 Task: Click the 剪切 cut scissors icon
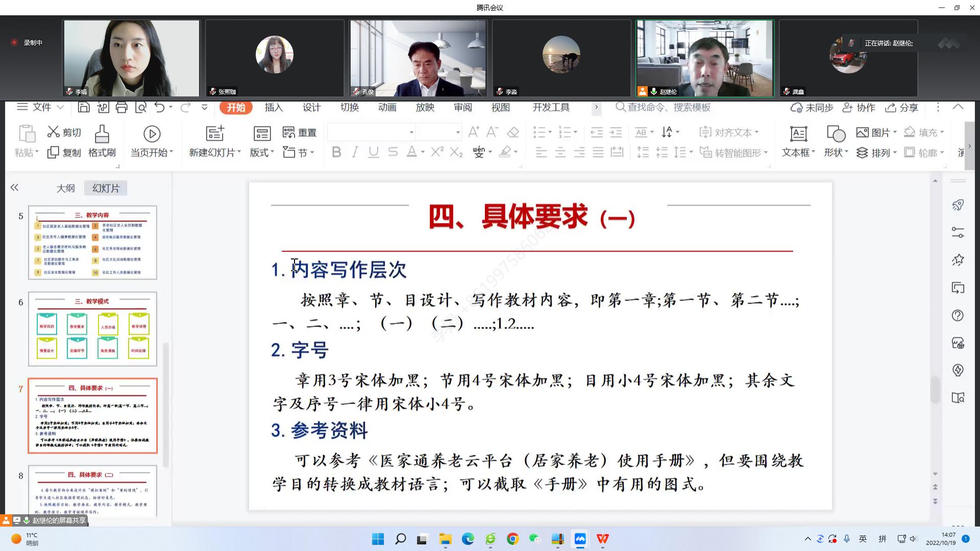(54, 132)
